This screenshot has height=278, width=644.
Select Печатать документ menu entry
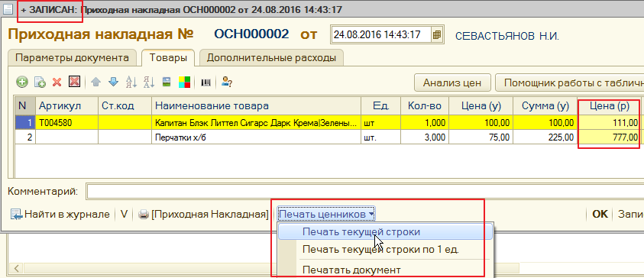(385, 270)
